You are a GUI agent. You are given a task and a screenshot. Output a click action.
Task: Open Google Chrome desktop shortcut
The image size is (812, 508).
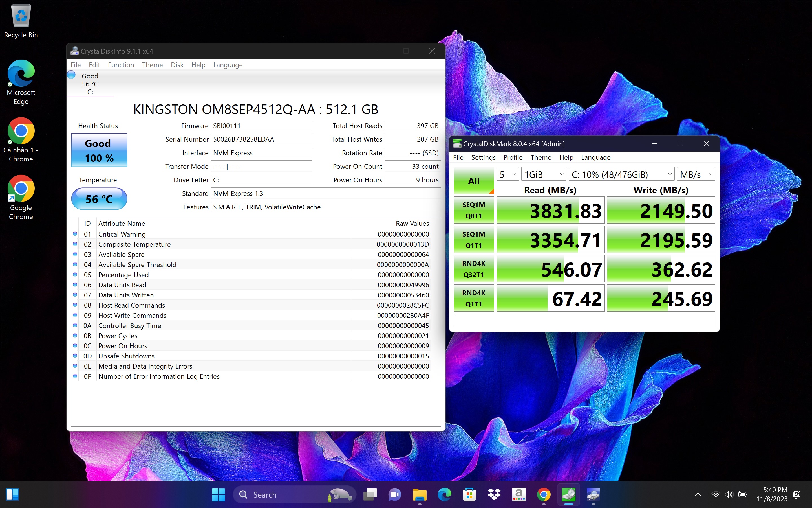(x=21, y=198)
